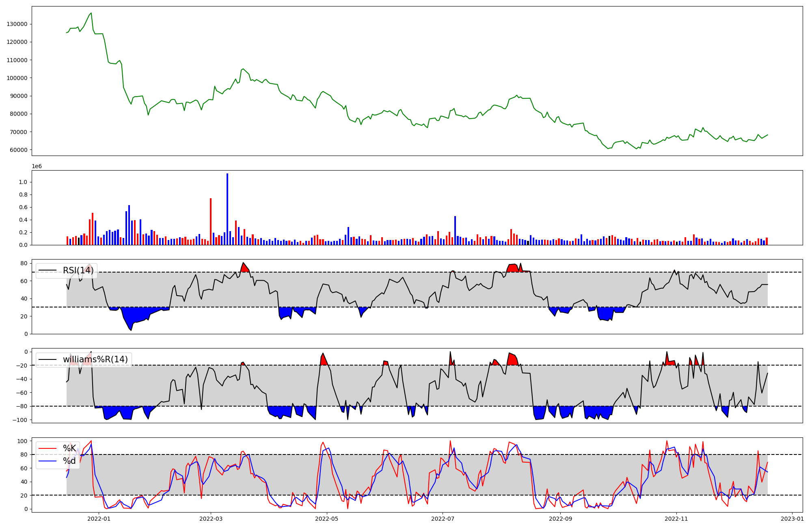This screenshot has height=528, width=812.
Task: Click the 0 tick on Williams %R axis
Action: tap(26, 352)
